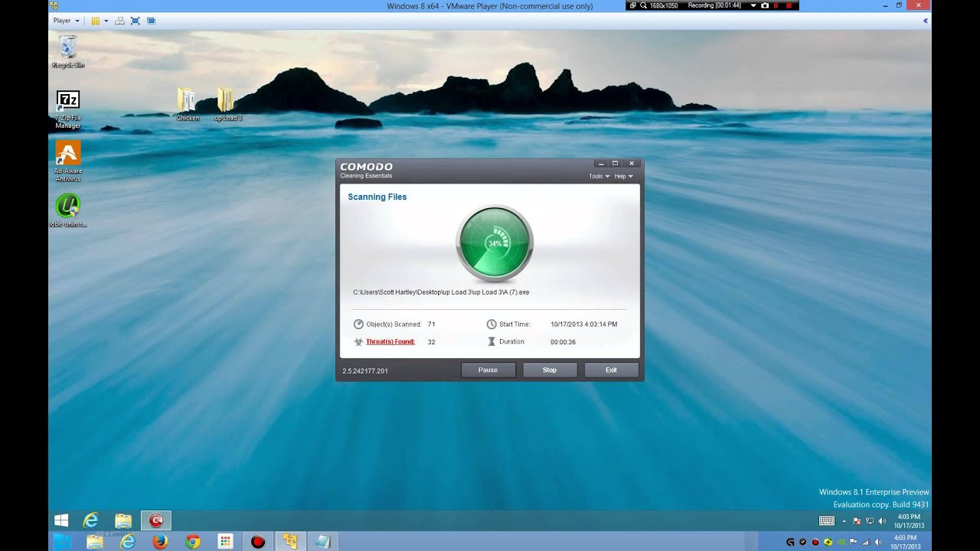
Task: Open host Action Center flag icon
Action: [853, 542]
